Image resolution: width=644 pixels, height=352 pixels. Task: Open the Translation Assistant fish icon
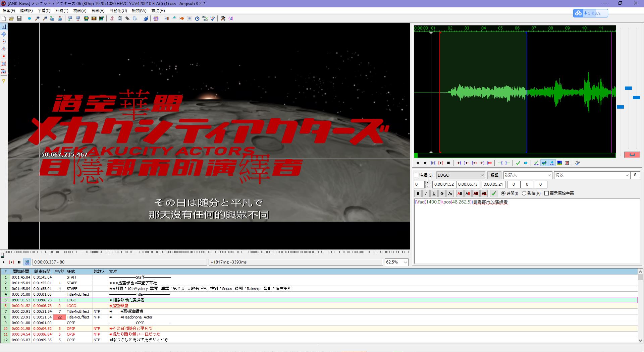(x=182, y=18)
